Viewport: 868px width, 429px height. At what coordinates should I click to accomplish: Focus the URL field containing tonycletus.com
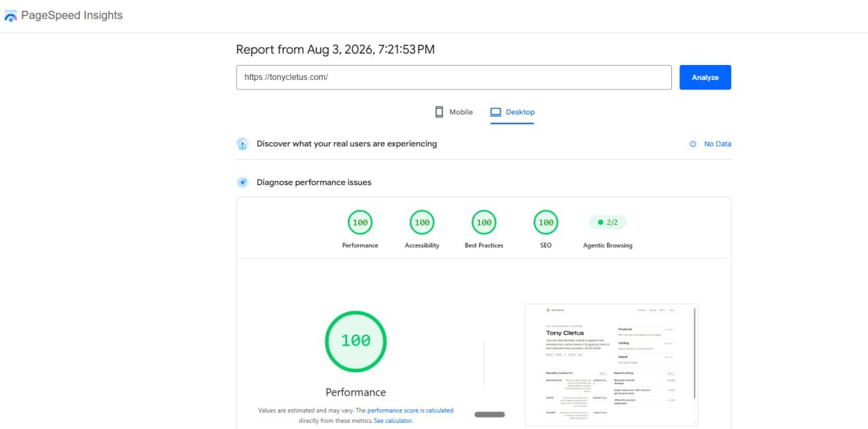point(454,77)
